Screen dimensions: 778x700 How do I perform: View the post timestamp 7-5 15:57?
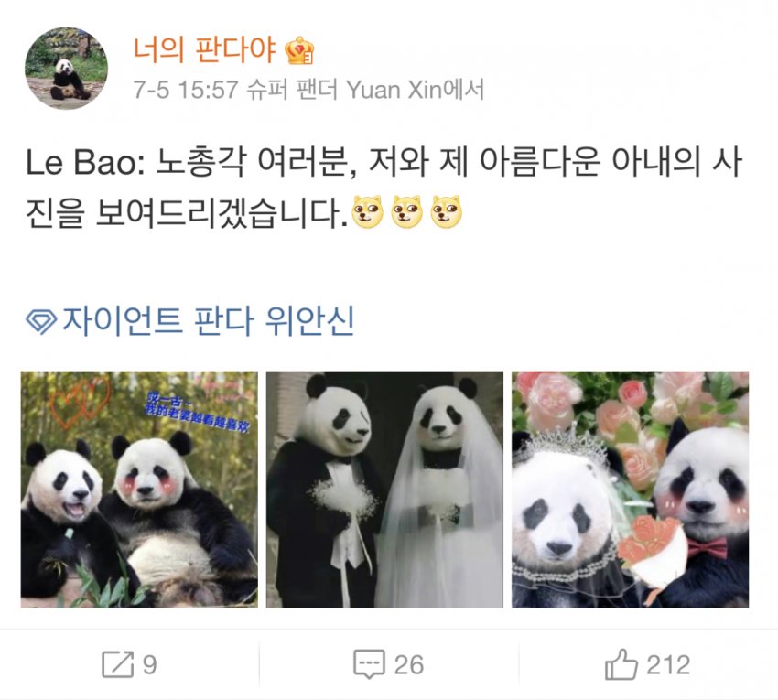pyautogui.click(x=186, y=90)
